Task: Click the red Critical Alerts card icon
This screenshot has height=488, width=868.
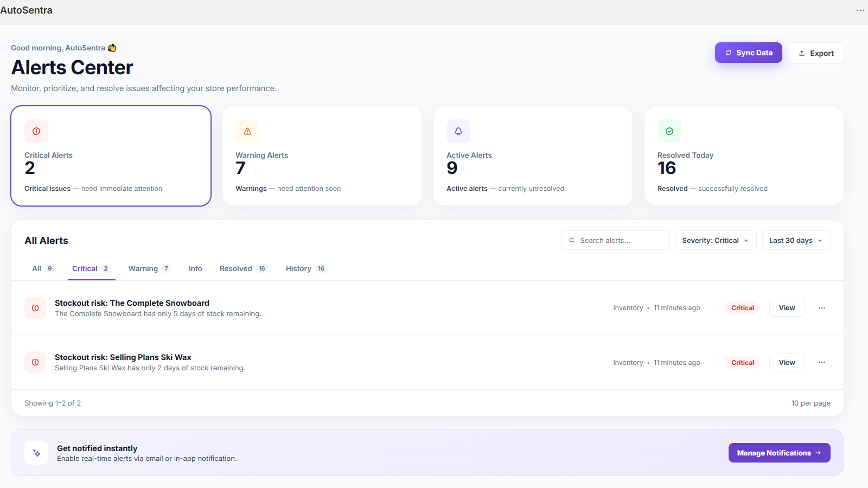Action: coord(36,131)
